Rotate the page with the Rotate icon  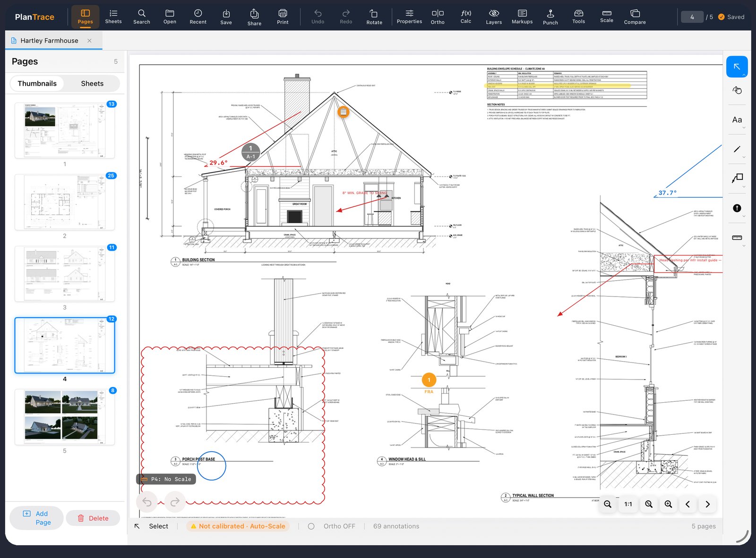pos(374,17)
